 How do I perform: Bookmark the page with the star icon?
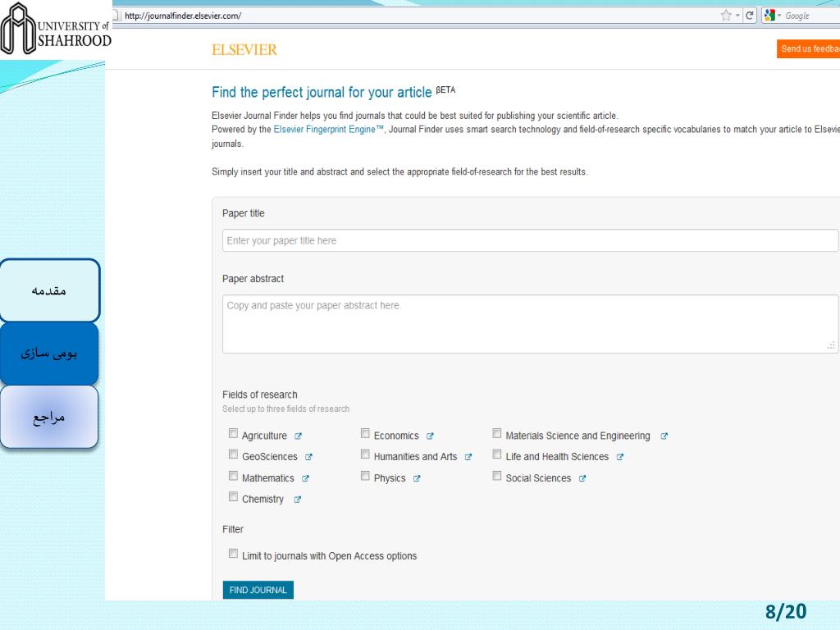coord(726,16)
